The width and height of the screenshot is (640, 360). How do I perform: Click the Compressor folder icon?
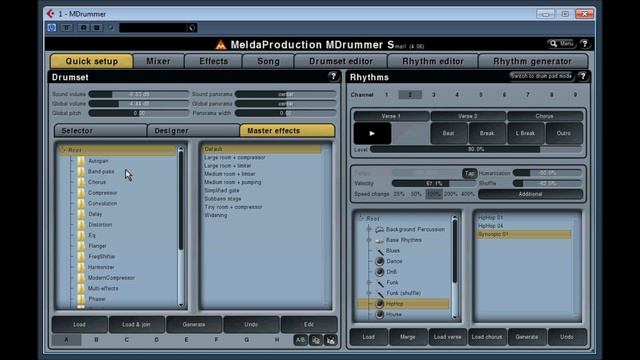81,193
